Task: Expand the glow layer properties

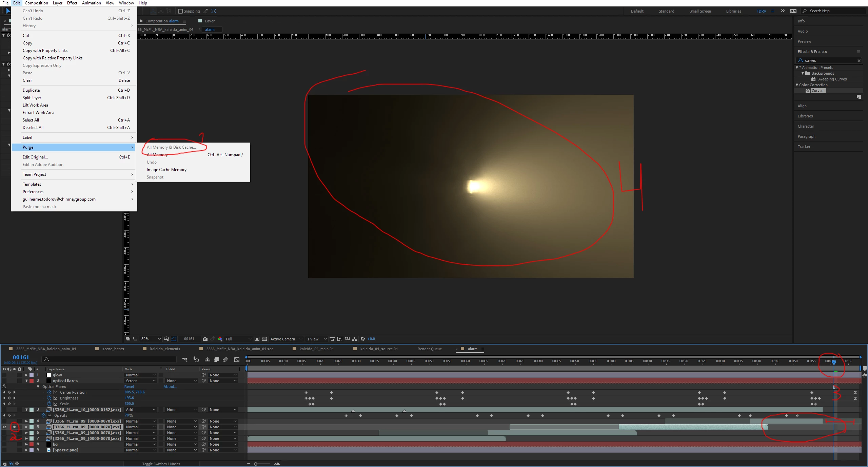Action: pyautogui.click(x=26, y=375)
